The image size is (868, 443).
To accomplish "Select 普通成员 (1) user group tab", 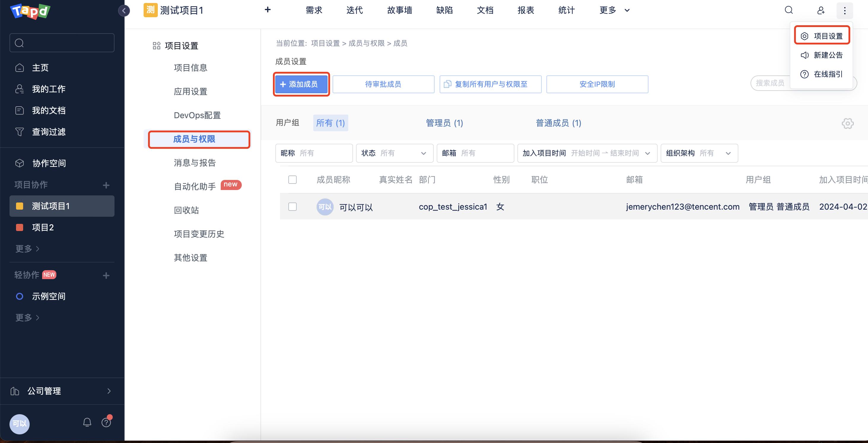I will point(559,123).
